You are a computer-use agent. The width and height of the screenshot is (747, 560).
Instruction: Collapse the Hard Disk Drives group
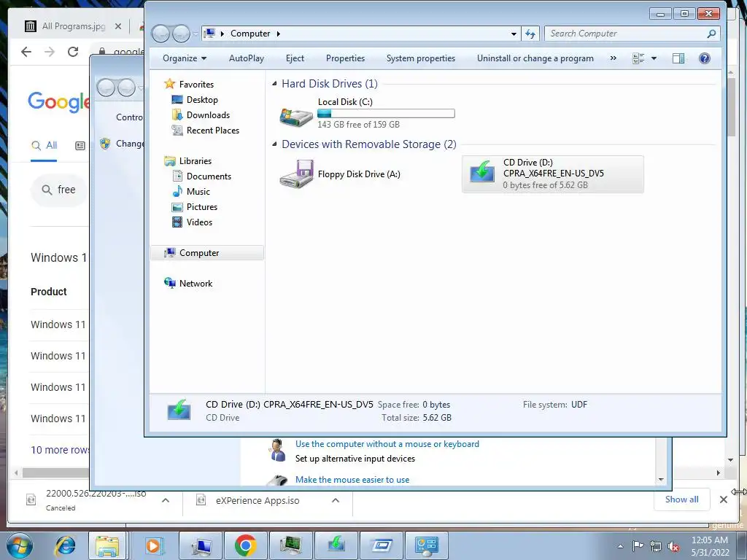(274, 84)
